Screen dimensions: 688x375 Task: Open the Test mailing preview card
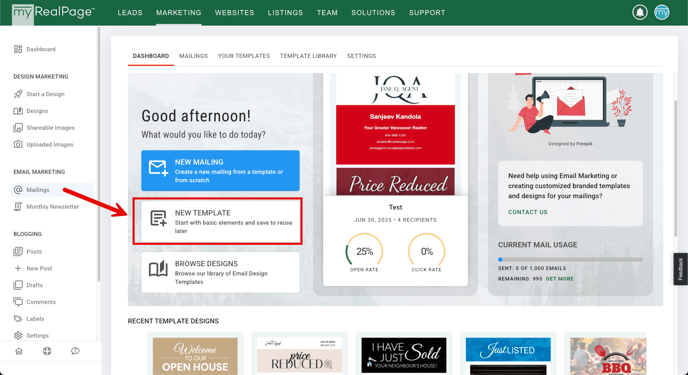click(395, 180)
